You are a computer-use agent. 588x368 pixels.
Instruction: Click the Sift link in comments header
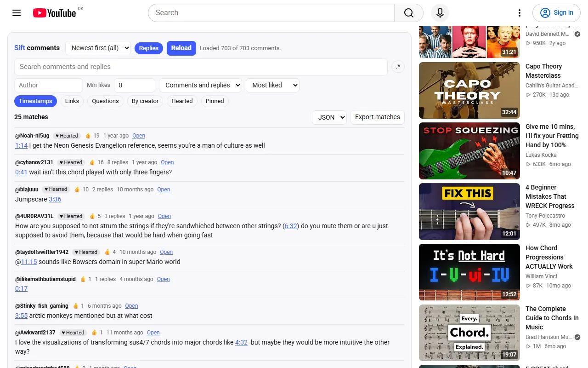tap(20, 48)
